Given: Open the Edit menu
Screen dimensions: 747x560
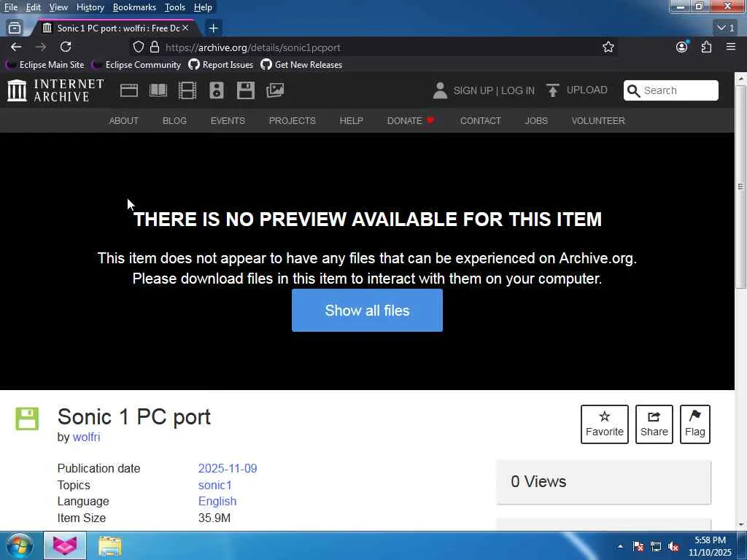Looking at the screenshot, I should pos(33,7).
